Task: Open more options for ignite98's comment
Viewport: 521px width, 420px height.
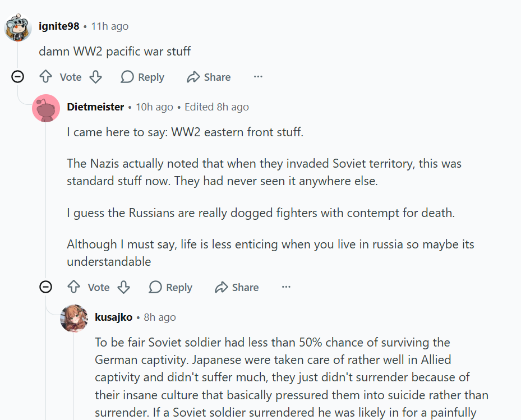Action: click(x=258, y=77)
